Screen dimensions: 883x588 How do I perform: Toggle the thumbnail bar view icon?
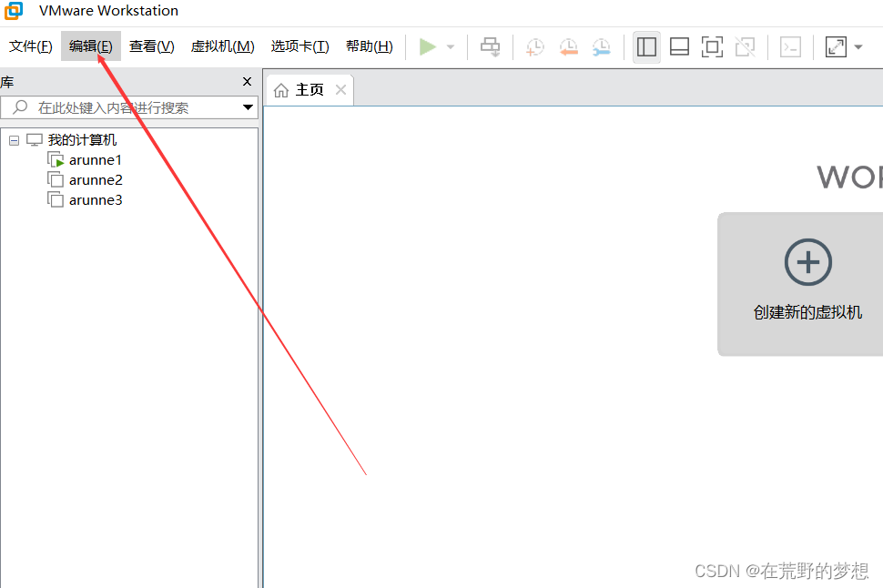pyautogui.click(x=679, y=46)
